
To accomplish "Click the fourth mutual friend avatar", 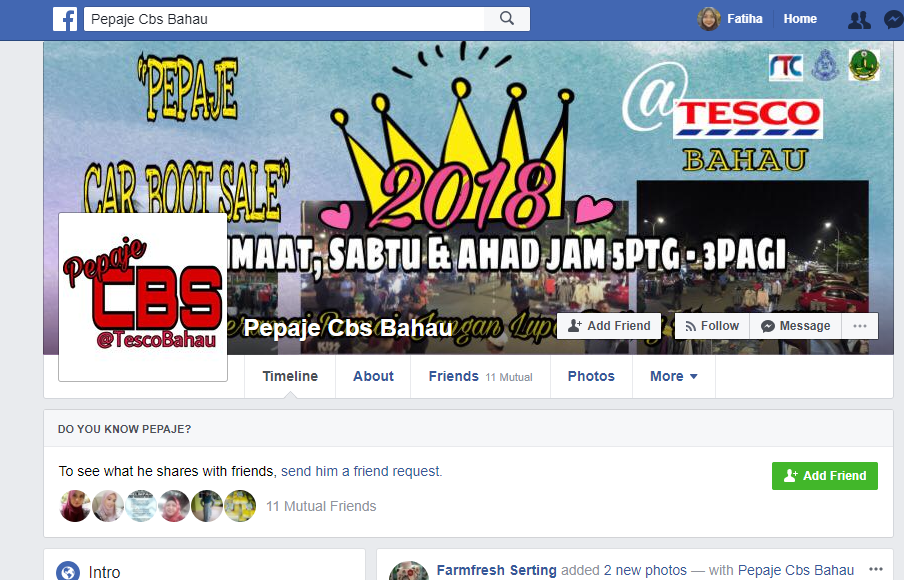I will point(174,506).
